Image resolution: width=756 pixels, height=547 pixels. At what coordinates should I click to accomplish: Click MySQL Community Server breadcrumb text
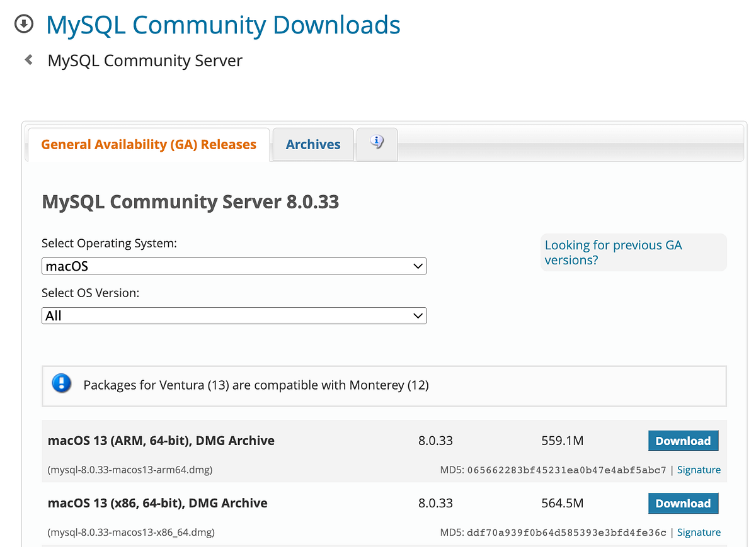(x=144, y=60)
